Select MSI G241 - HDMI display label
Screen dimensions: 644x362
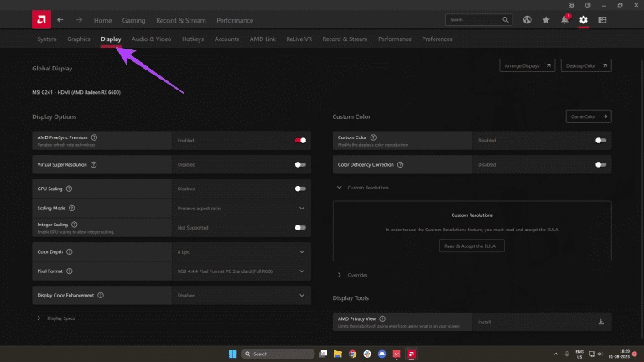76,92
